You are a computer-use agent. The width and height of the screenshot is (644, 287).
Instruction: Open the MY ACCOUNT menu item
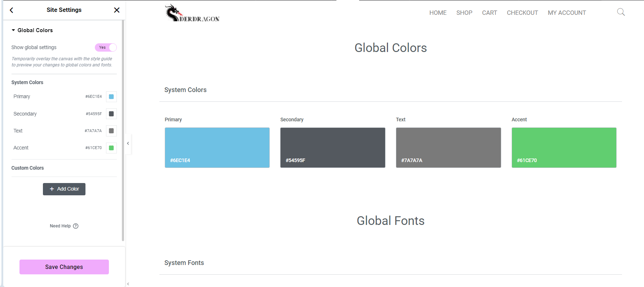tap(566, 13)
